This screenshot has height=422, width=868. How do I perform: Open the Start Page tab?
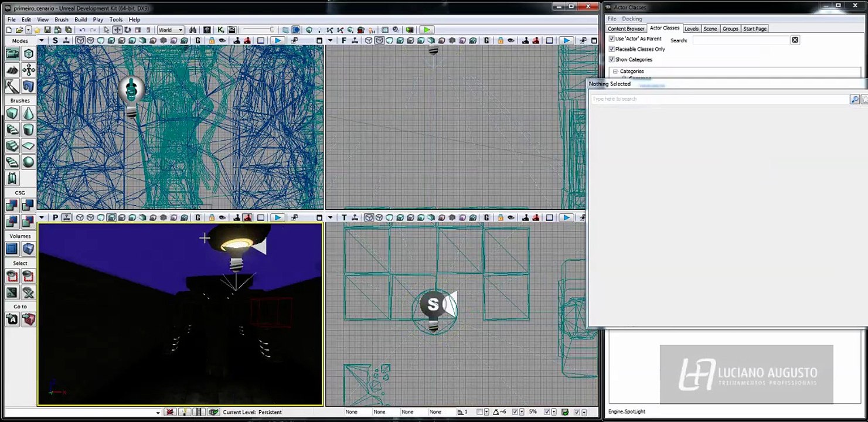point(755,29)
